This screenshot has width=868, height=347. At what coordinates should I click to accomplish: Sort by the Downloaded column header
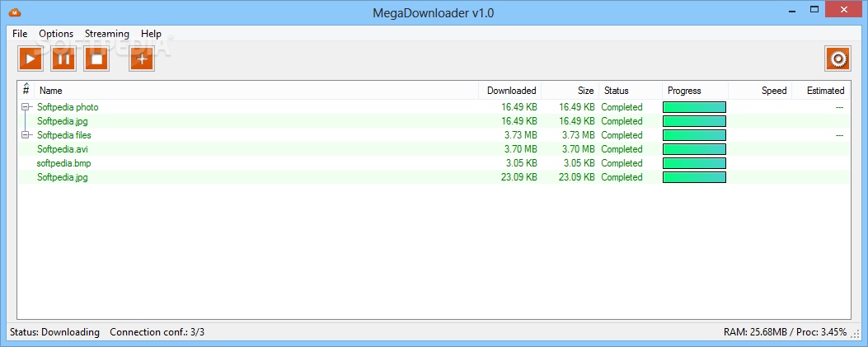(x=510, y=90)
